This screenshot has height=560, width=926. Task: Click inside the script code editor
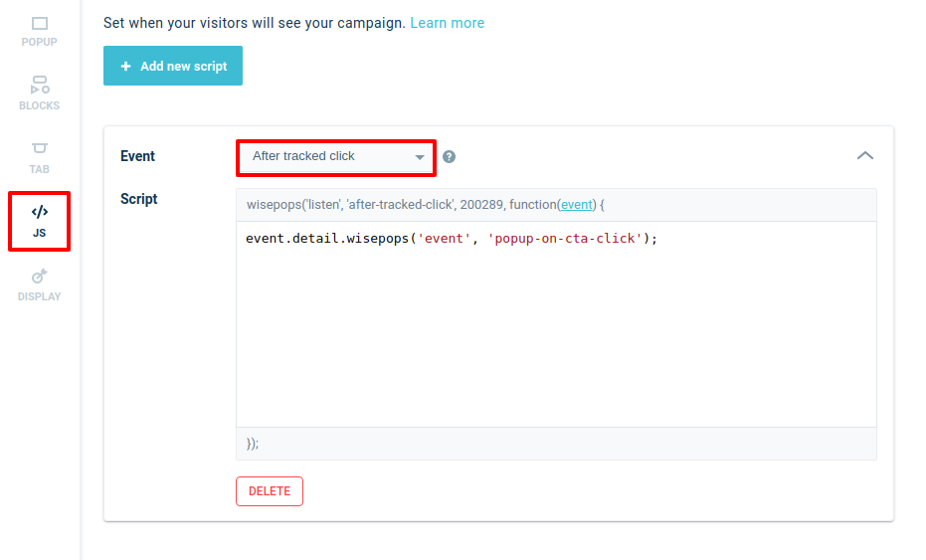(556, 324)
